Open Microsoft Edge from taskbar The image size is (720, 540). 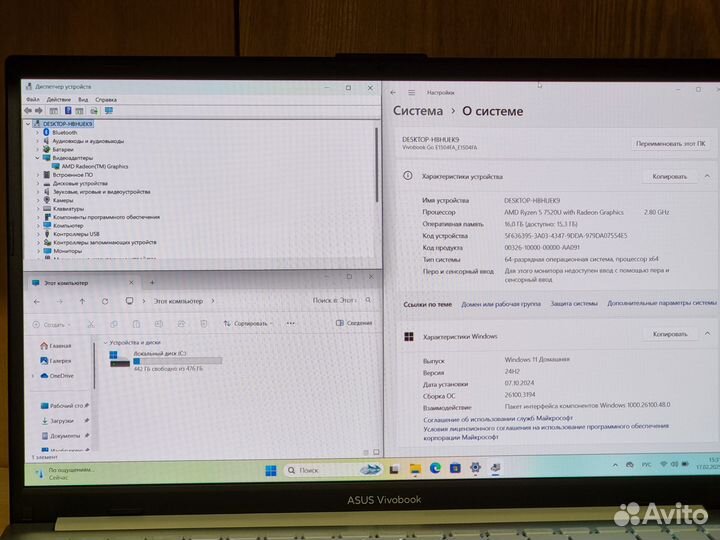tap(435, 468)
